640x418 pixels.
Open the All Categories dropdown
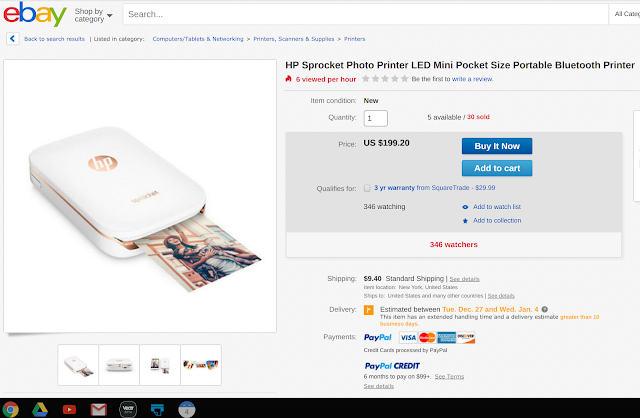(624, 14)
